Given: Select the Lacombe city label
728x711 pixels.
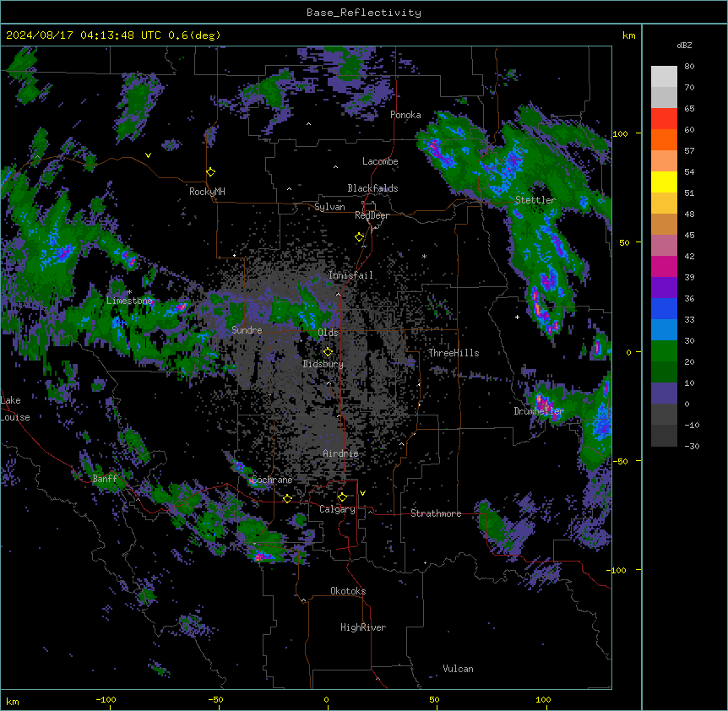Looking at the screenshot, I should (x=380, y=161).
